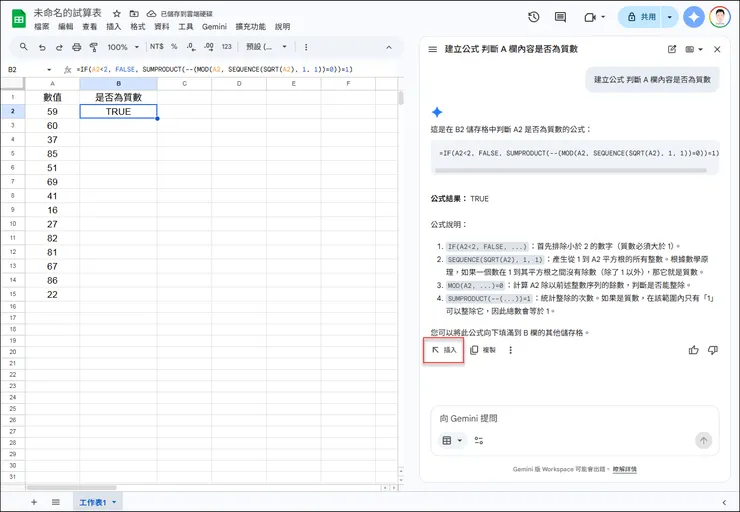Image resolution: width=740 pixels, height=512 pixels.
Task: Collapse the toolbar header chevron
Action: [388, 47]
